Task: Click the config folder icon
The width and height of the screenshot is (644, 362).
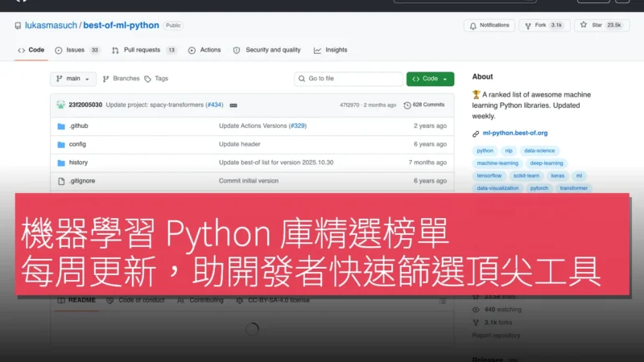Action: click(61, 145)
